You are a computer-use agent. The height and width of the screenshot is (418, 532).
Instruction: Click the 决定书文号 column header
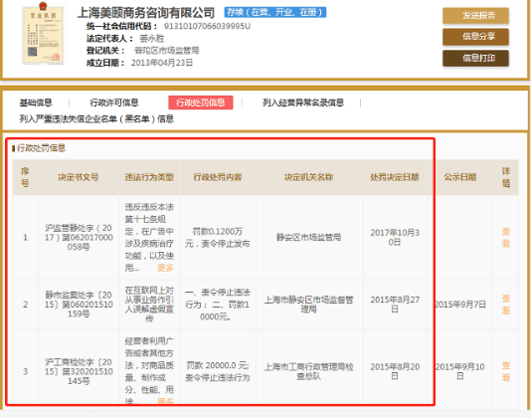(x=79, y=177)
